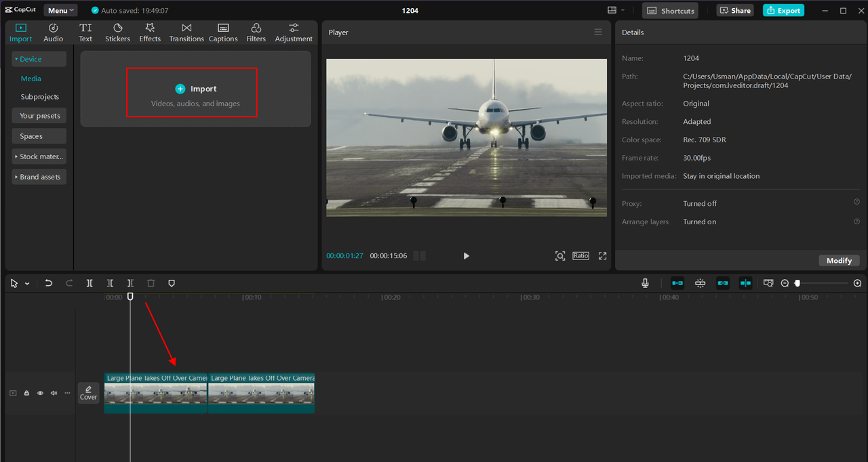Open the Spaces section

click(x=39, y=136)
